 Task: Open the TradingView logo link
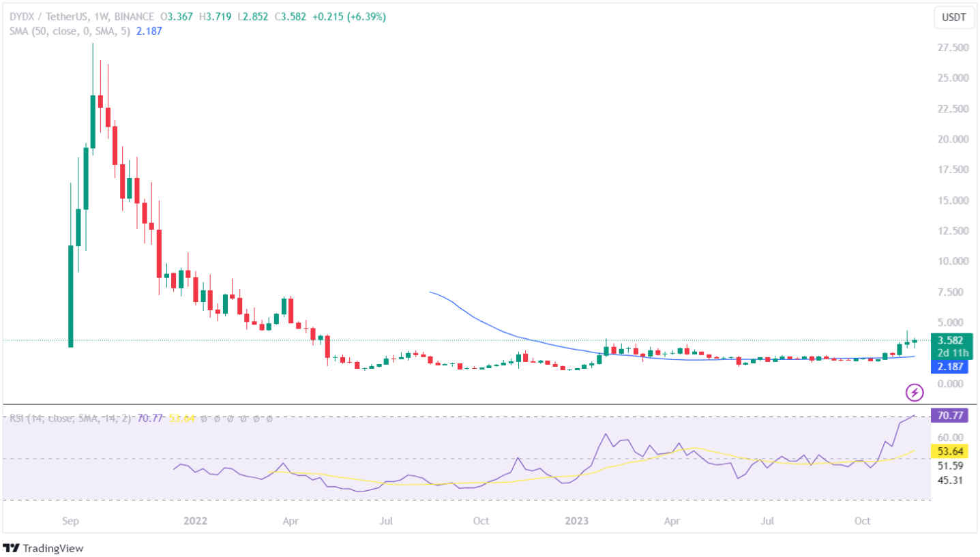coord(43,547)
